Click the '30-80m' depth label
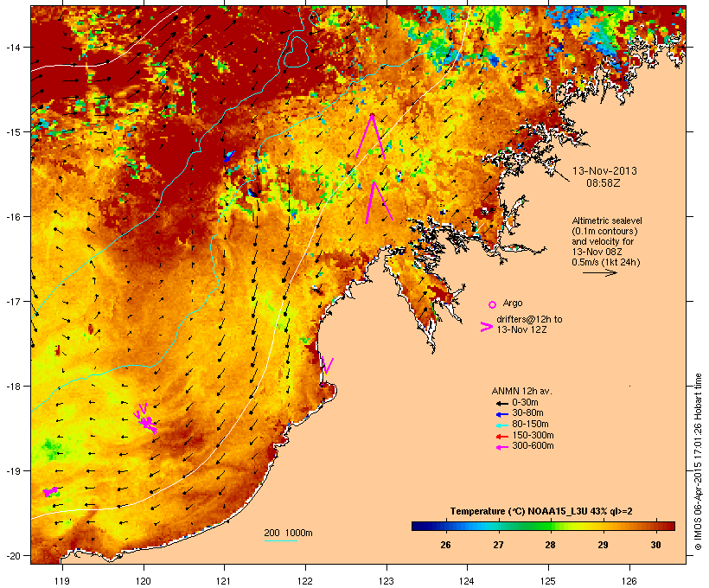This screenshot has width=709, height=588. pyautogui.click(x=527, y=413)
